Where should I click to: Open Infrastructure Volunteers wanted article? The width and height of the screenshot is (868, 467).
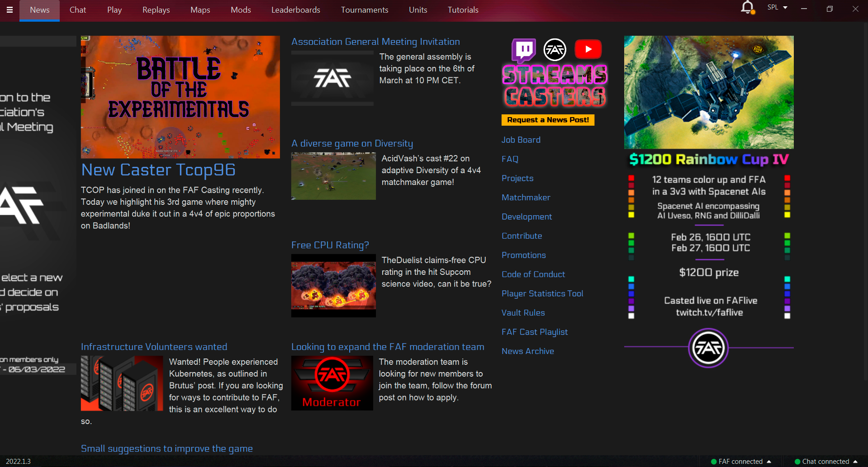point(154,347)
